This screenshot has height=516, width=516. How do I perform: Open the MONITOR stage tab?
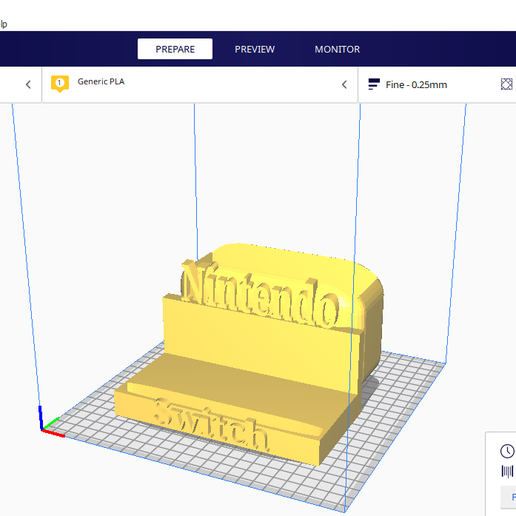coord(337,49)
